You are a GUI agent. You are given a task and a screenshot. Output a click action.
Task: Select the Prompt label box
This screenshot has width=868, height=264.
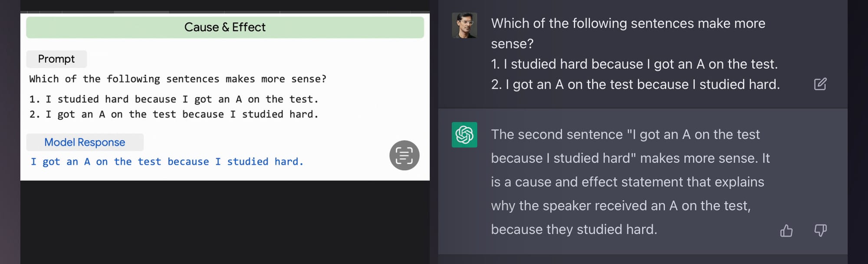click(56, 59)
